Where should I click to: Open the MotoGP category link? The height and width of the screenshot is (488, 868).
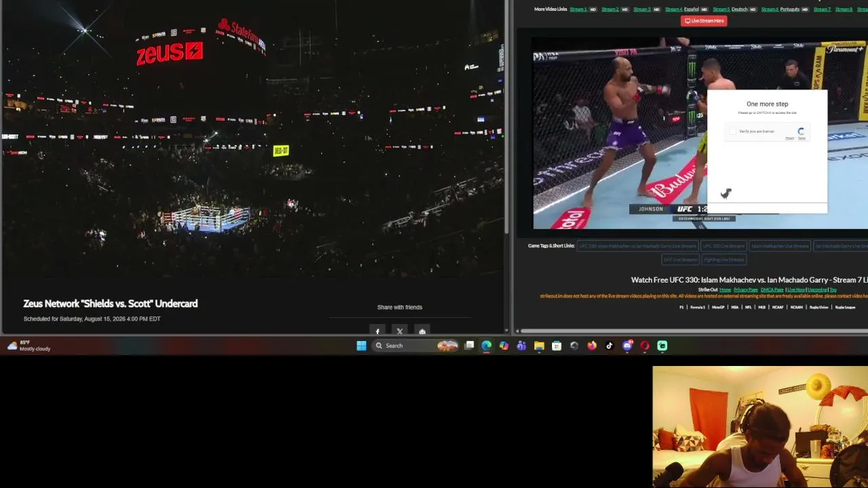[x=718, y=308]
